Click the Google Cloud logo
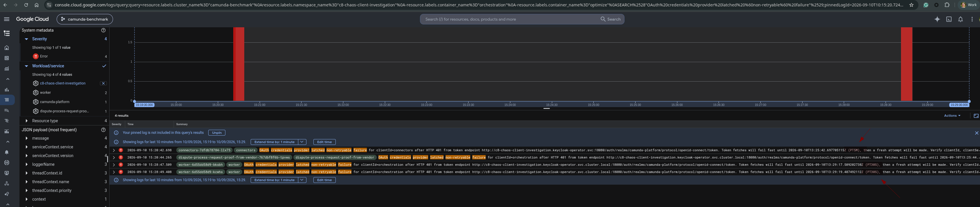The height and width of the screenshot is (207, 980). coord(32,19)
